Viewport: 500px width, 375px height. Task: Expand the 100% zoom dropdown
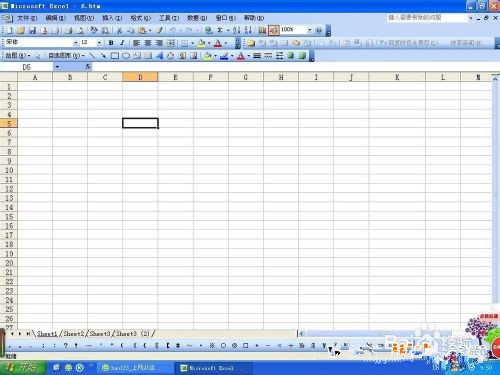coord(309,30)
